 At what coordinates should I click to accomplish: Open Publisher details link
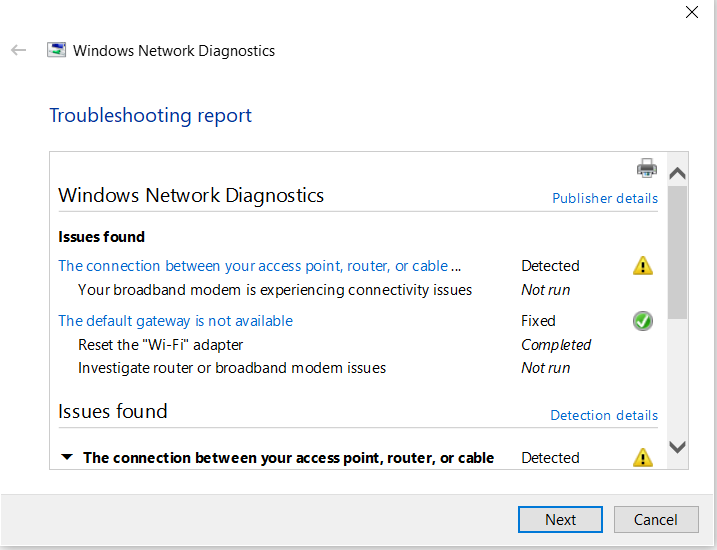605,198
